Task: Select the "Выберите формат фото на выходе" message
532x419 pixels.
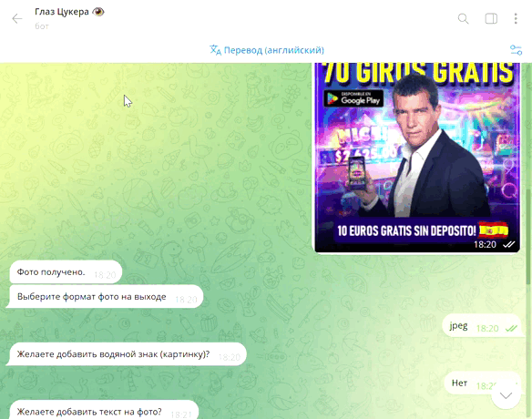Action: (x=106, y=297)
